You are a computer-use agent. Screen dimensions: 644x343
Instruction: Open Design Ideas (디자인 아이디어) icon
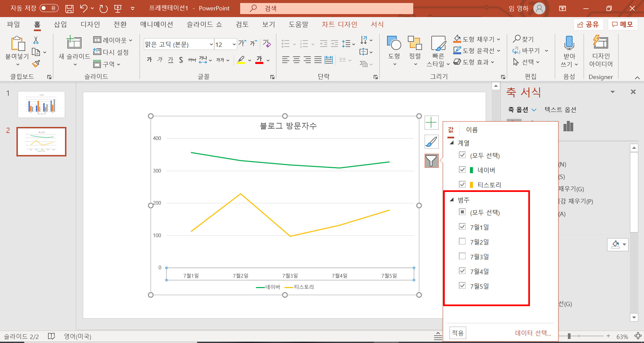[x=600, y=43]
